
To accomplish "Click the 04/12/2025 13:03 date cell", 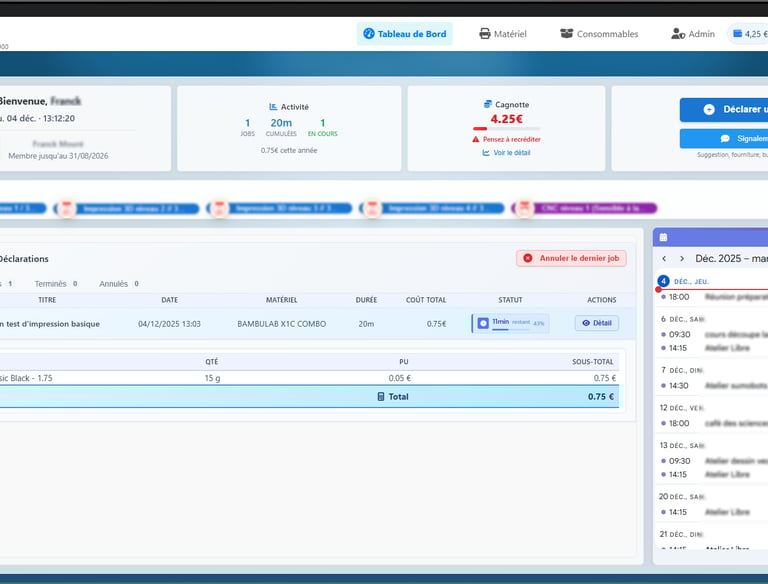I will [169, 324].
